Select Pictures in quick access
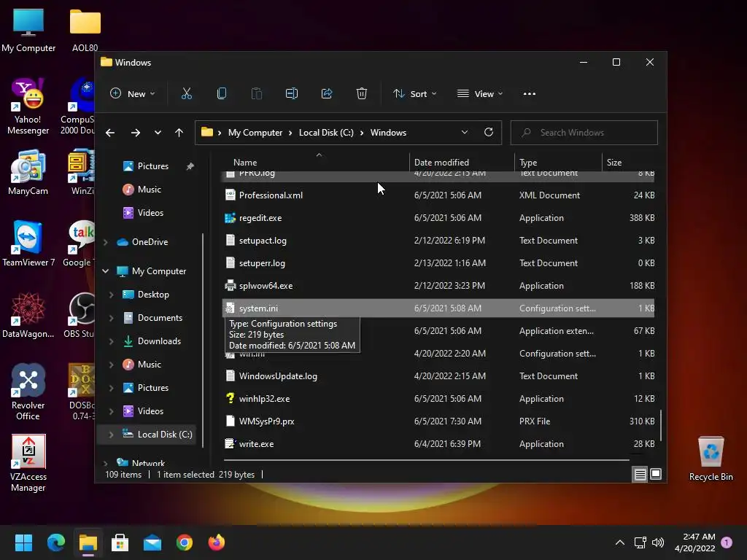Screen dimensions: 747x560 [x=153, y=166]
